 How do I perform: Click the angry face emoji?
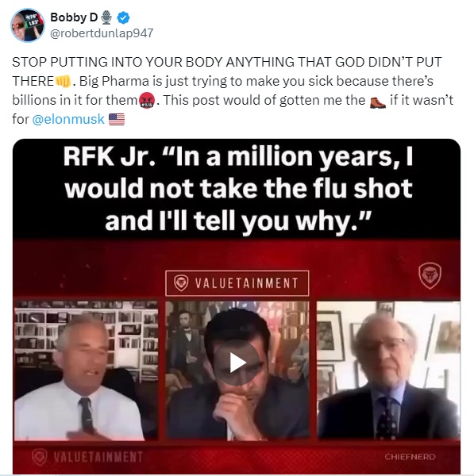(x=147, y=101)
